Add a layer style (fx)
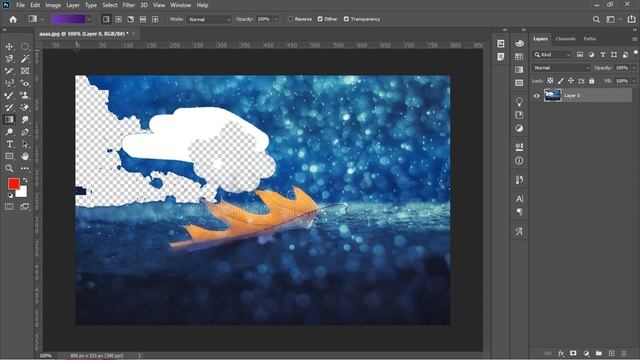 click(x=561, y=353)
